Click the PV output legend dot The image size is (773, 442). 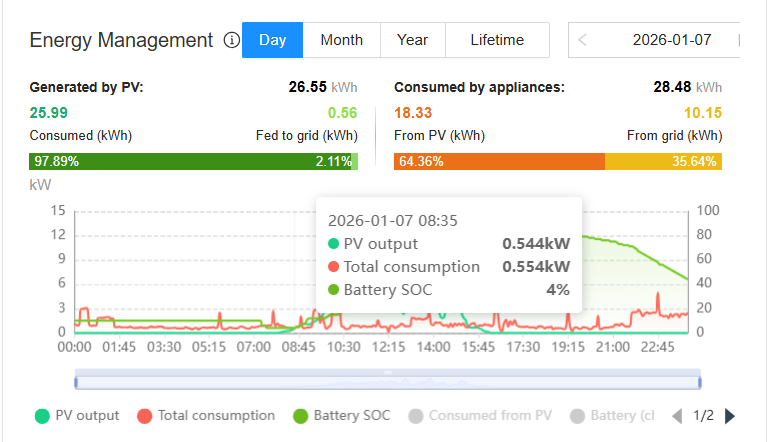click(42, 416)
